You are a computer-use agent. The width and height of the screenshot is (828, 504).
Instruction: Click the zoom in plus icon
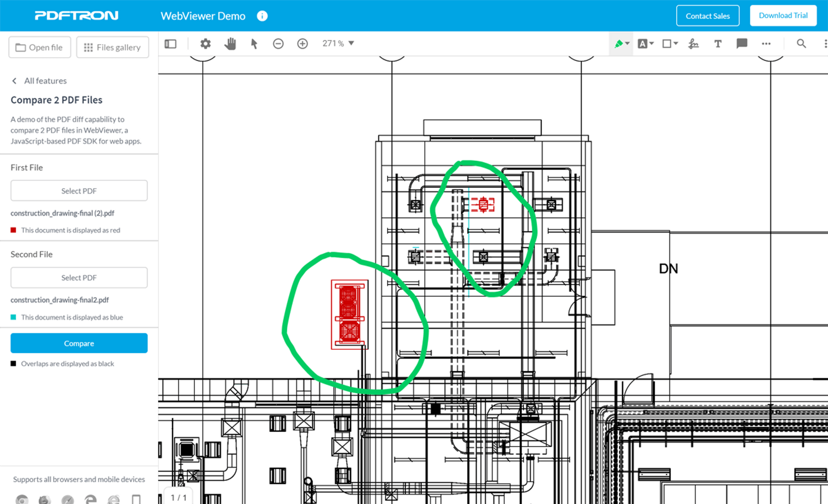[x=303, y=44]
